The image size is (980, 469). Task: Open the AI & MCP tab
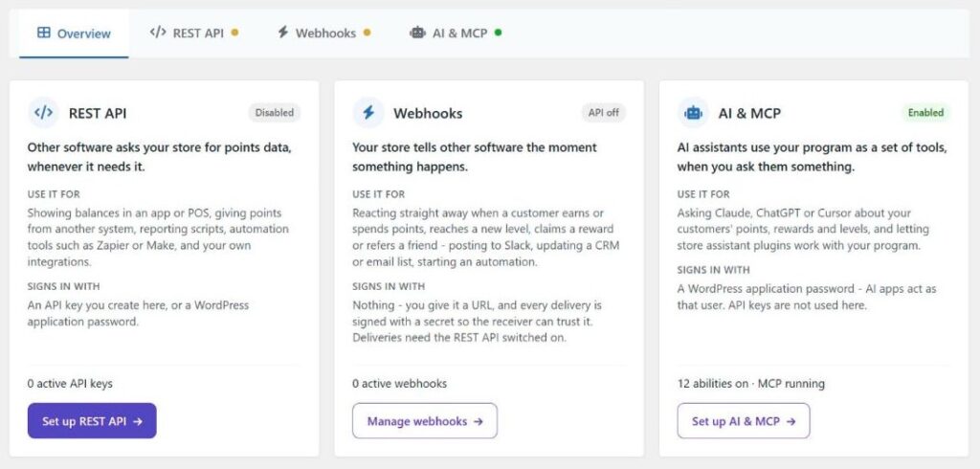(456, 33)
